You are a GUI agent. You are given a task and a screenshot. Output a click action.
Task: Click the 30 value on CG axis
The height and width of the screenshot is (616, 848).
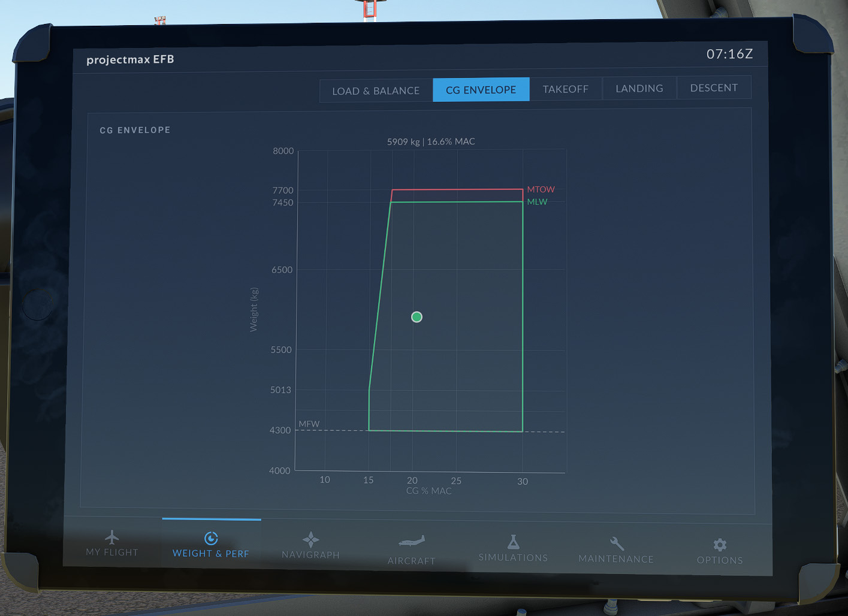(x=523, y=481)
